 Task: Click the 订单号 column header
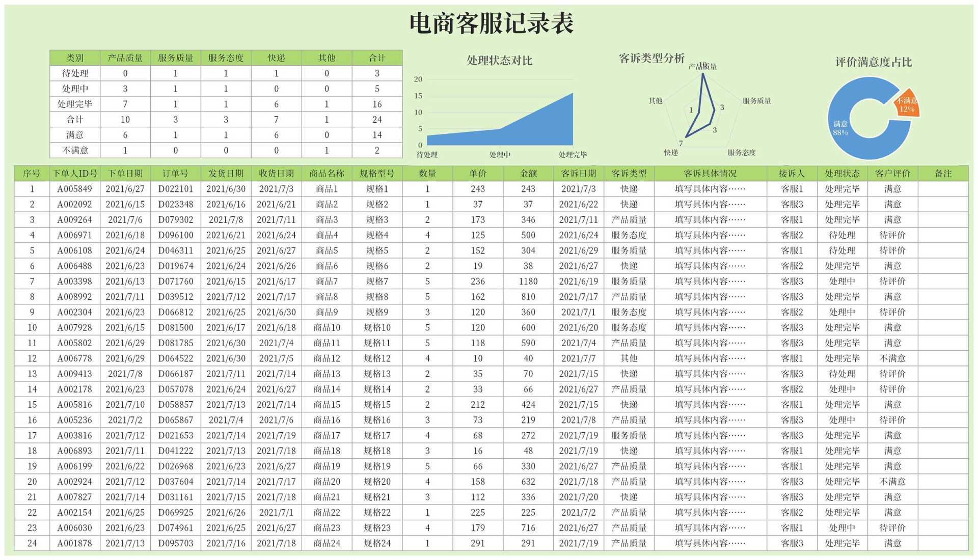(175, 173)
